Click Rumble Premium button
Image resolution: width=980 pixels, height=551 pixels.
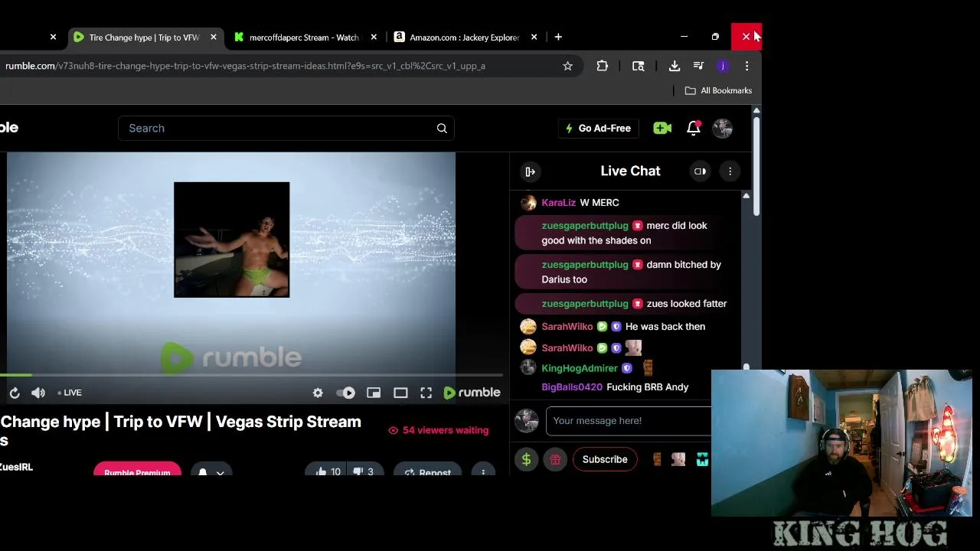click(137, 470)
